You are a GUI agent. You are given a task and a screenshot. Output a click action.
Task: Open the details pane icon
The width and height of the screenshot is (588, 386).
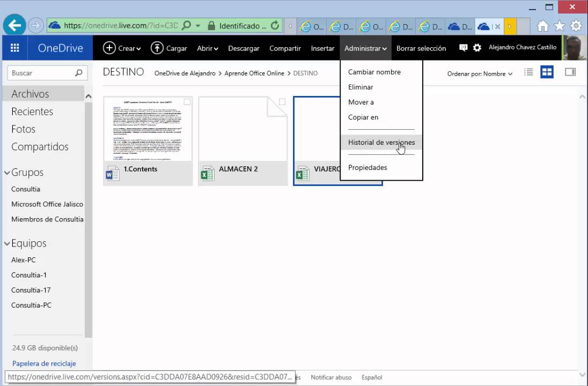570,71
